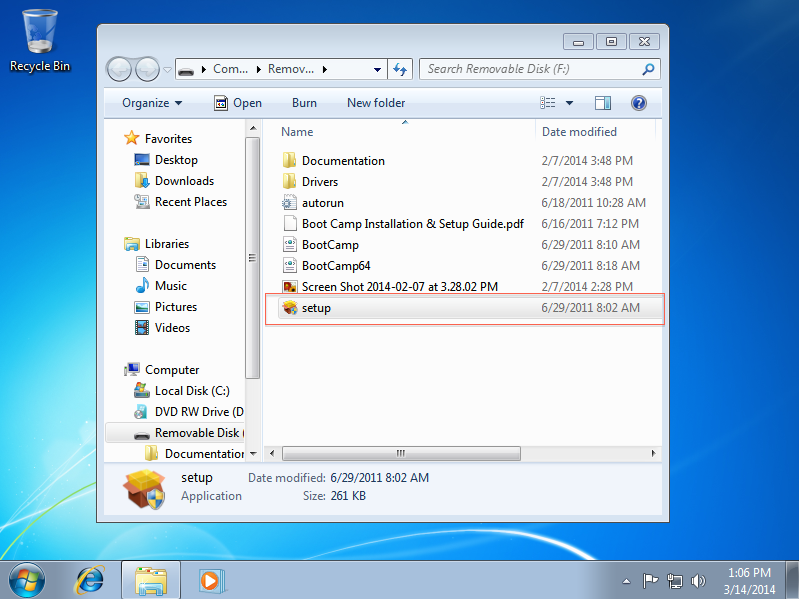This screenshot has width=799, height=599.
Task: Open the Windows Start menu
Action: [x=27, y=580]
